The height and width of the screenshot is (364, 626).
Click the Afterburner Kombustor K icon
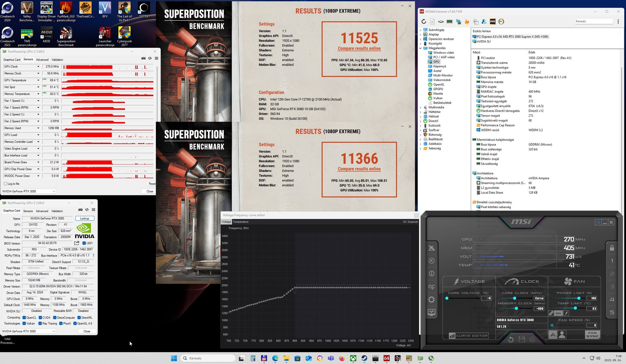(432, 261)
